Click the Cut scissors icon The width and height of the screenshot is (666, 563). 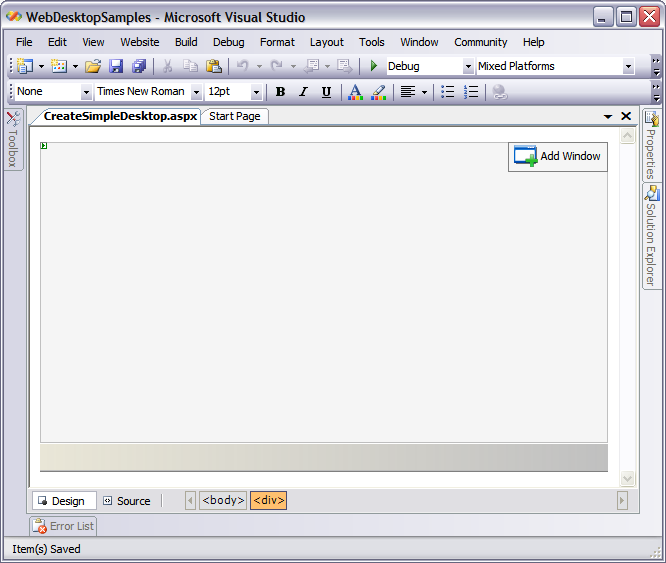click(x=167, y=66)
